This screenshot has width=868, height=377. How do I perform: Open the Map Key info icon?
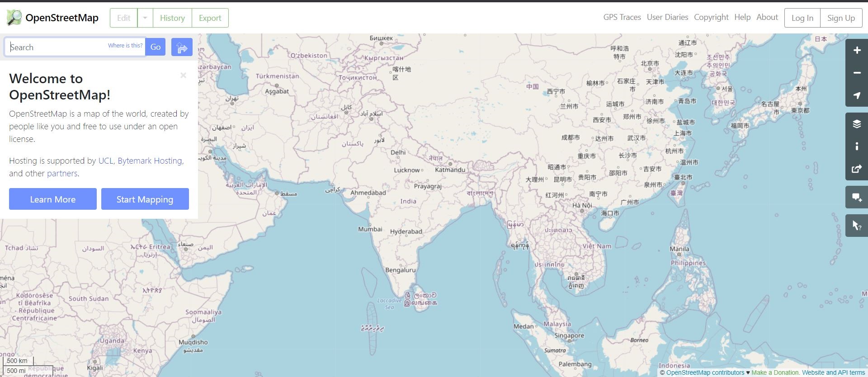pos(857,146)
